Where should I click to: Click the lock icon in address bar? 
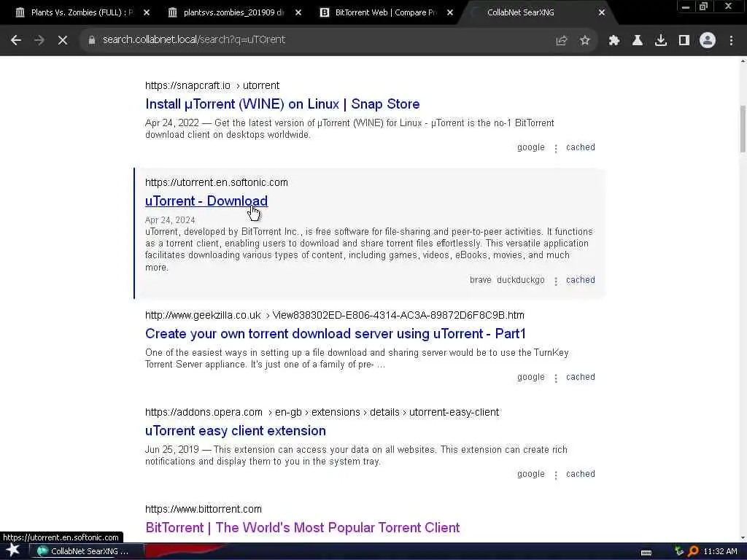tap(92, 40)
